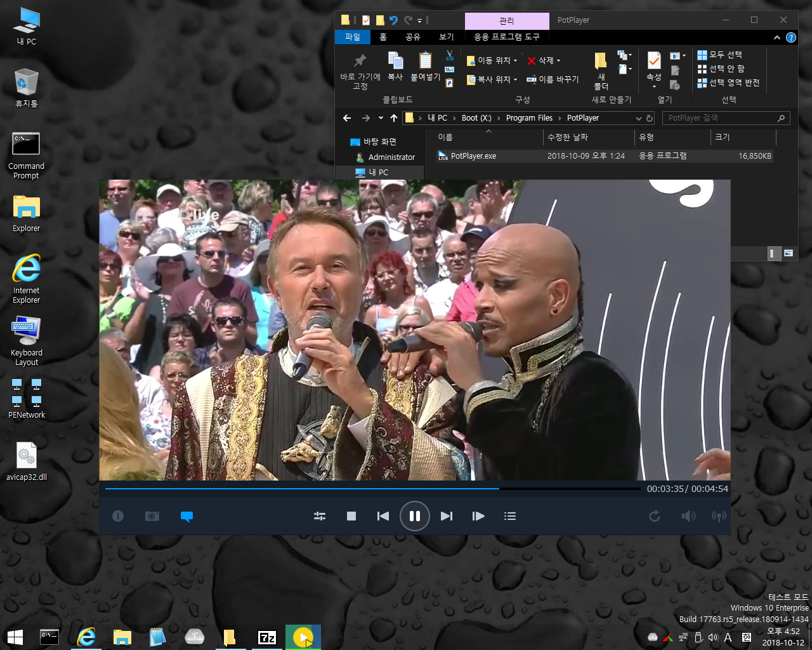Switch to details view button

(x=775, y=253)
